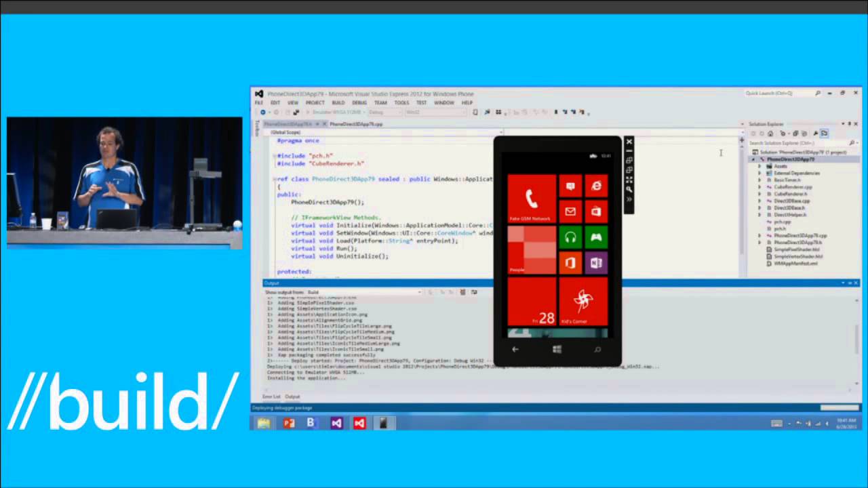This screenshot has height=488, width=868.
Task: Open File Explorer from the taskbar
Action: pyautogui.click(x=264, y=423)
